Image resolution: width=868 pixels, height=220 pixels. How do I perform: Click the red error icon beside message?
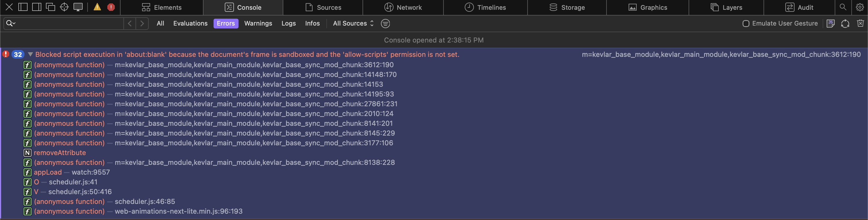pos(6,54)
